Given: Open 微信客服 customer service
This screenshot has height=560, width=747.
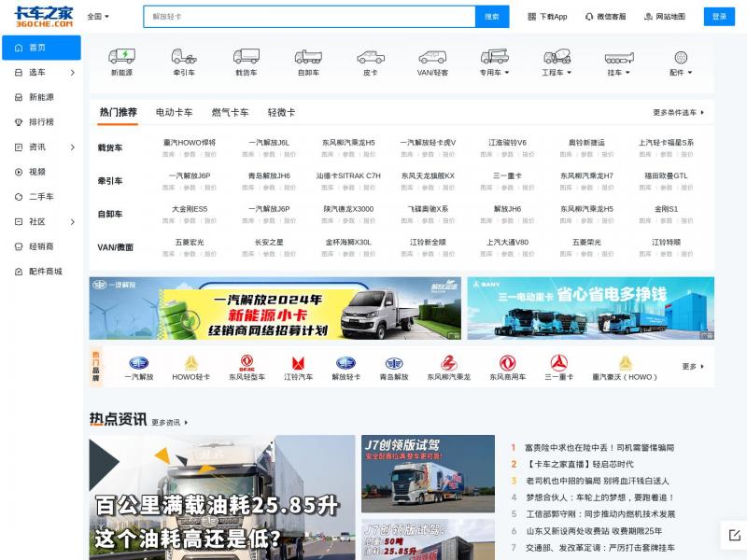Looking at the screenshot, I should pos(605,17).
